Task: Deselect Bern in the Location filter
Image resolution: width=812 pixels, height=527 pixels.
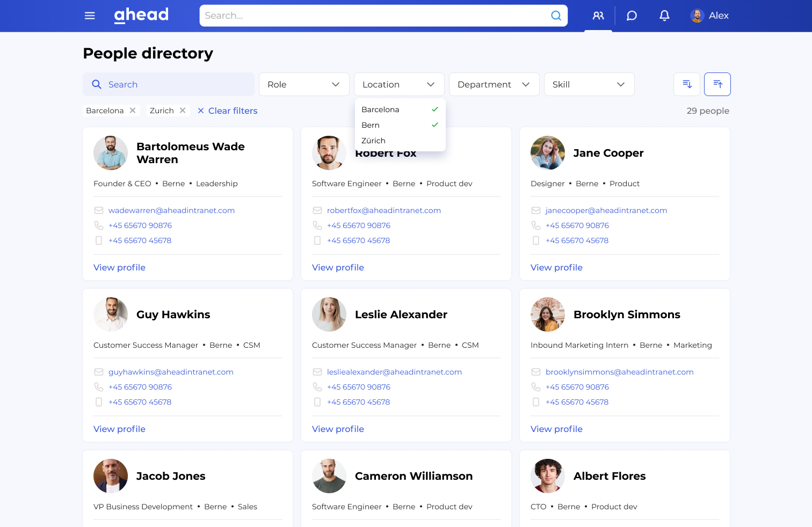Action: (400, 125)
